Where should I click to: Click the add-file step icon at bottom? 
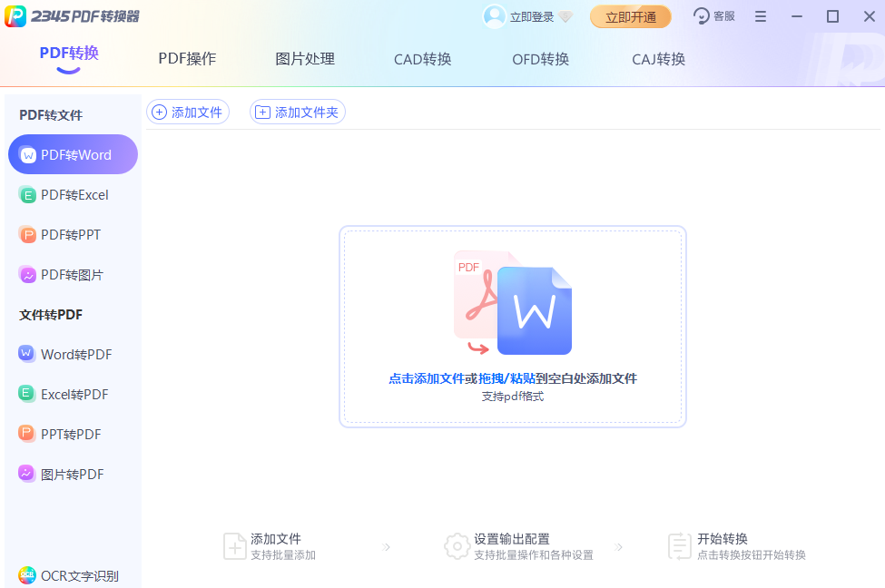pos(234,546)
